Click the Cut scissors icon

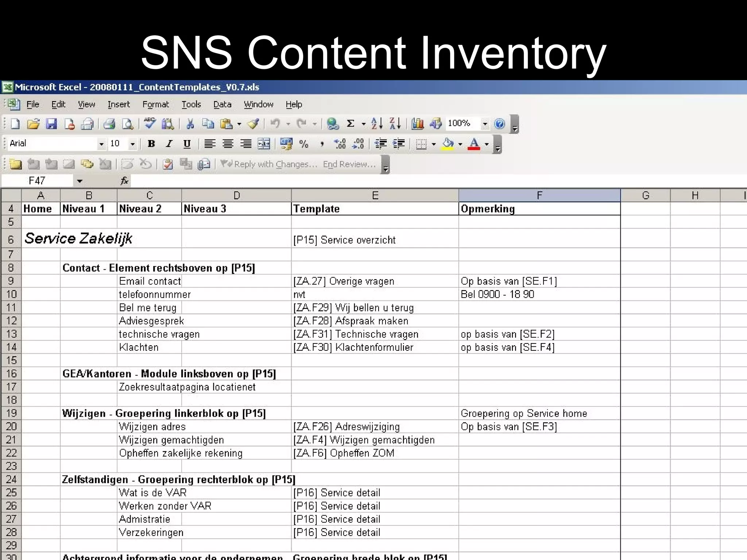(x=190, y=124)
